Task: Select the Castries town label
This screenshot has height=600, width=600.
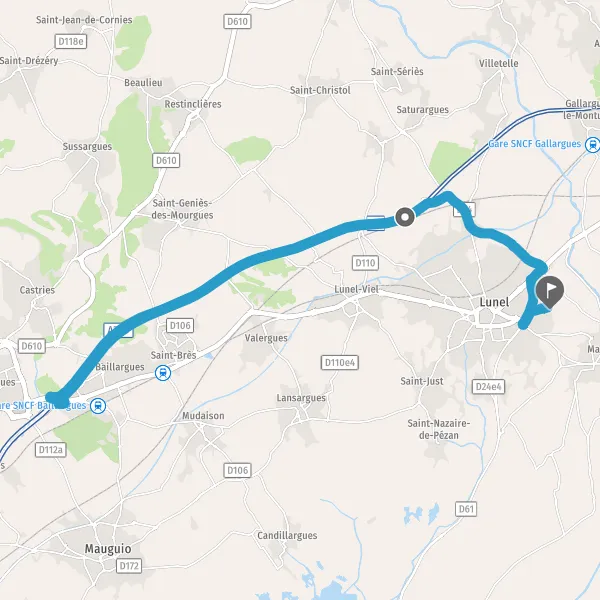Action: [37, 290]
